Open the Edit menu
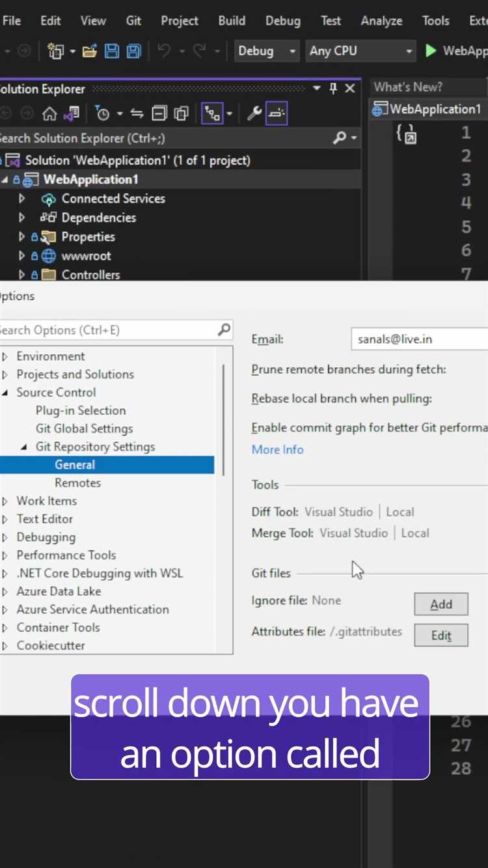This screenshot has width=488, height=868. click(x=51, y=20)
